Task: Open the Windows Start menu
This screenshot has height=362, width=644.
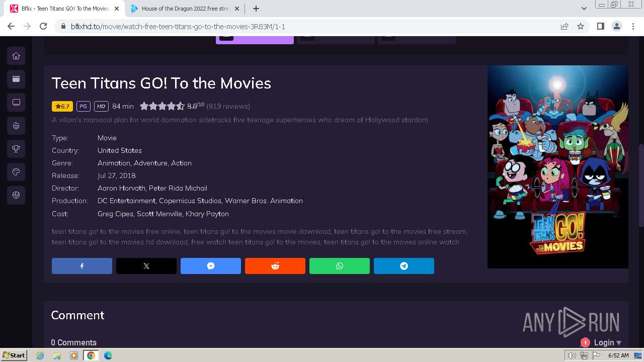Action: (14, 355)
